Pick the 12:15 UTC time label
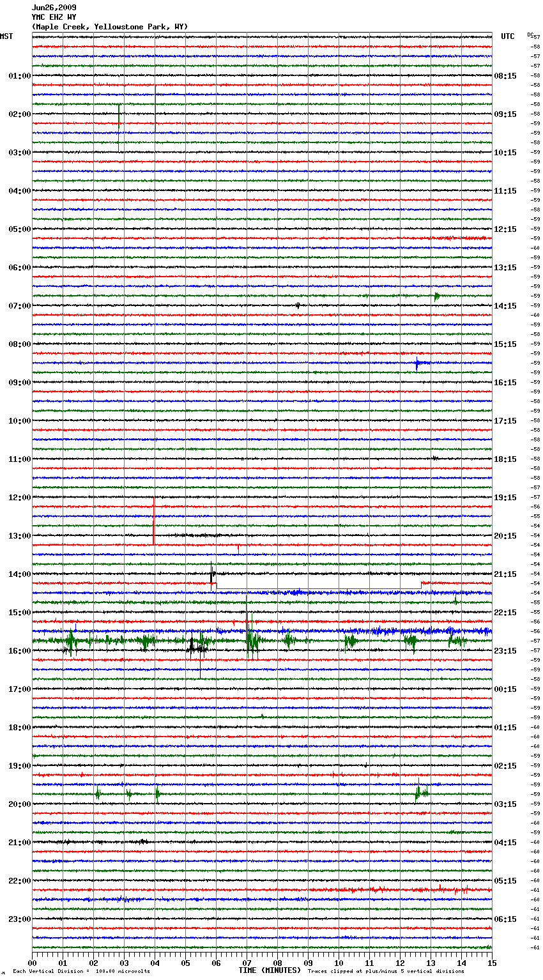 (x=505, y=229)
